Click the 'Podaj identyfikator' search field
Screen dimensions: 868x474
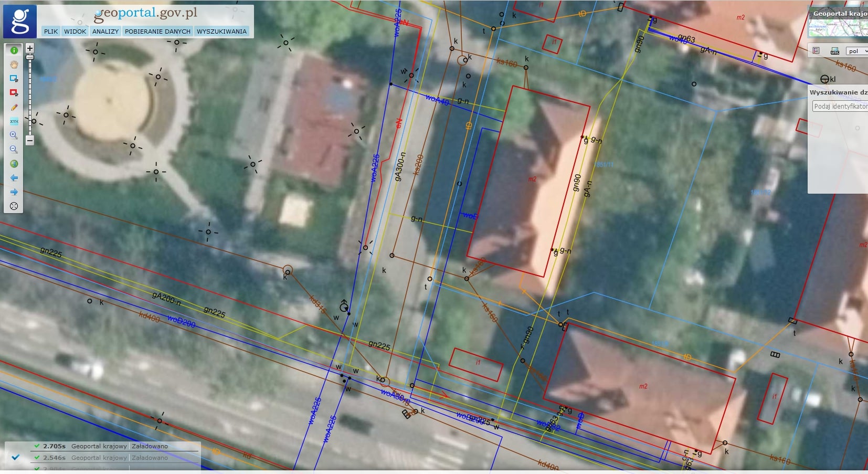(x=840, y=107)
